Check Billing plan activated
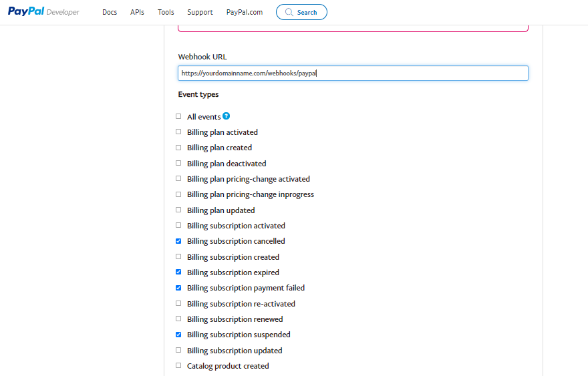The width and height of the screenshot is (588, 376). pos(178,132)
